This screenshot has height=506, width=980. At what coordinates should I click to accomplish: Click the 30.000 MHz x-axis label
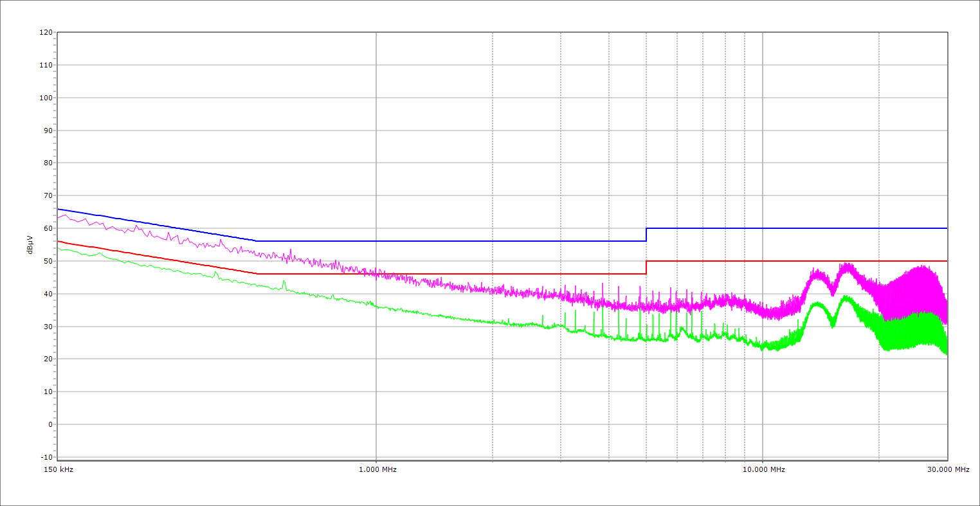coord(948,469)
